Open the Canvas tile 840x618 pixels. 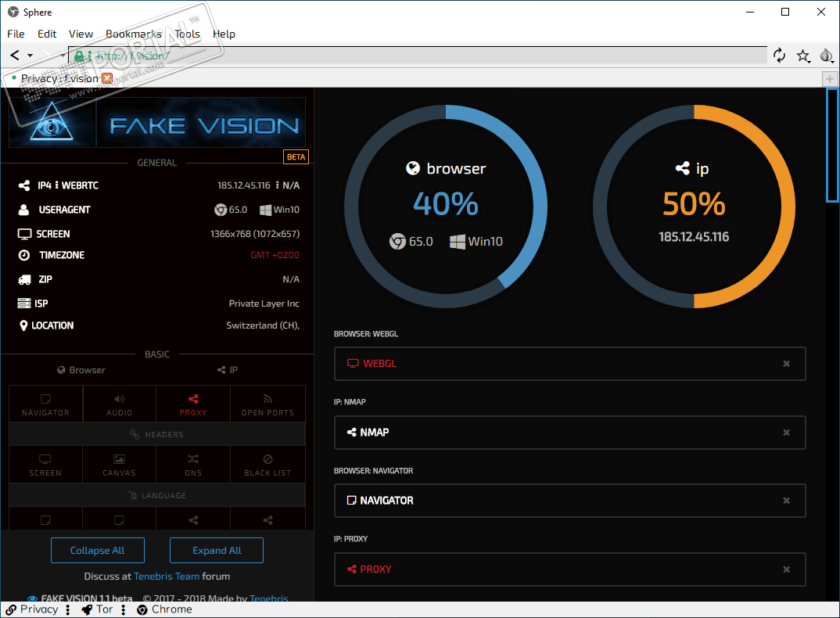point(120,465)
